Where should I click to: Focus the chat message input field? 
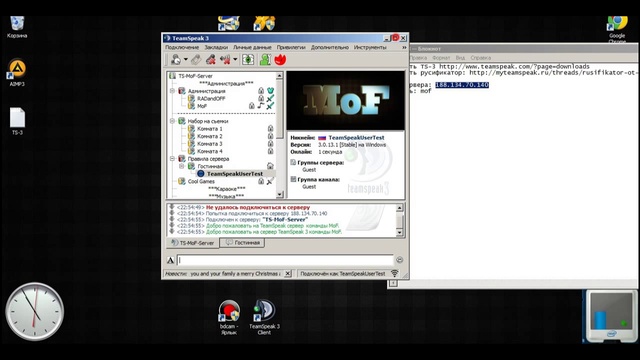(285, 260)
